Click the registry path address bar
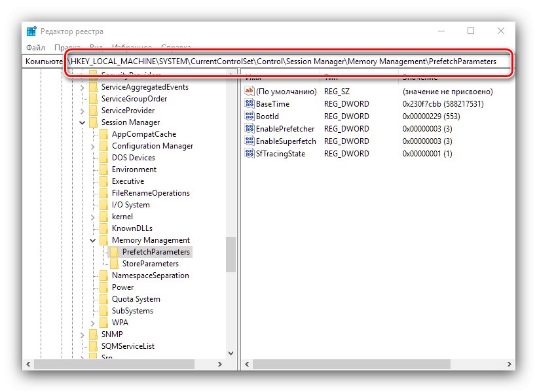 coord(268,62)
